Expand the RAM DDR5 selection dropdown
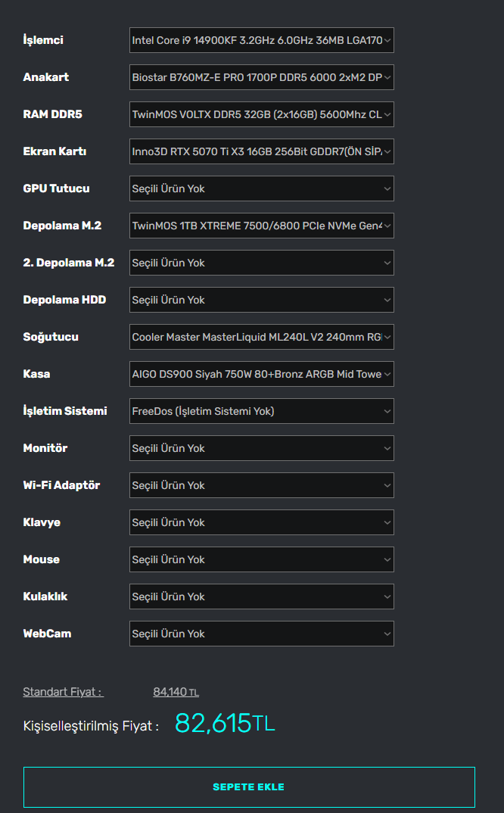 pos(261,114)
